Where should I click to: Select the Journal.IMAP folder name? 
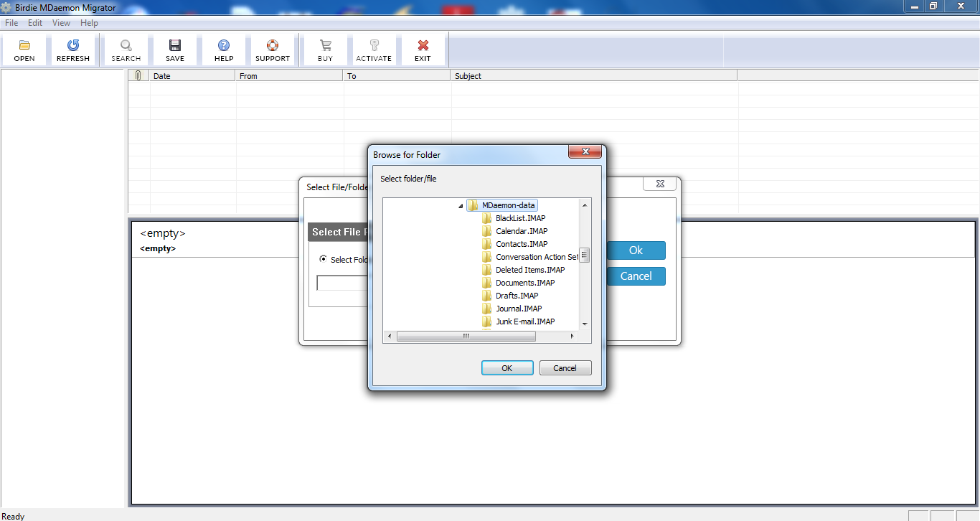pos(519,309)
